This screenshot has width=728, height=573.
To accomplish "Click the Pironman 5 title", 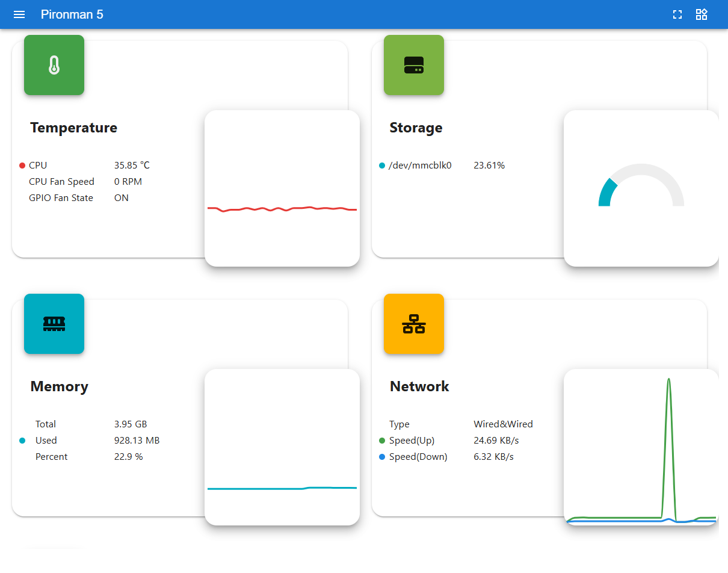I will (72, 14).
